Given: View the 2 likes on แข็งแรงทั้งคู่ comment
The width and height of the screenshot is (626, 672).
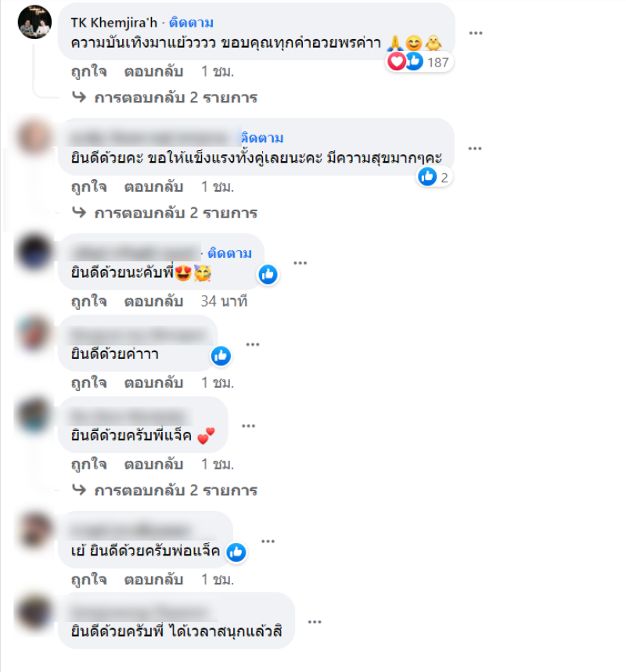Looking at the screenshot, I should [434, 177].
